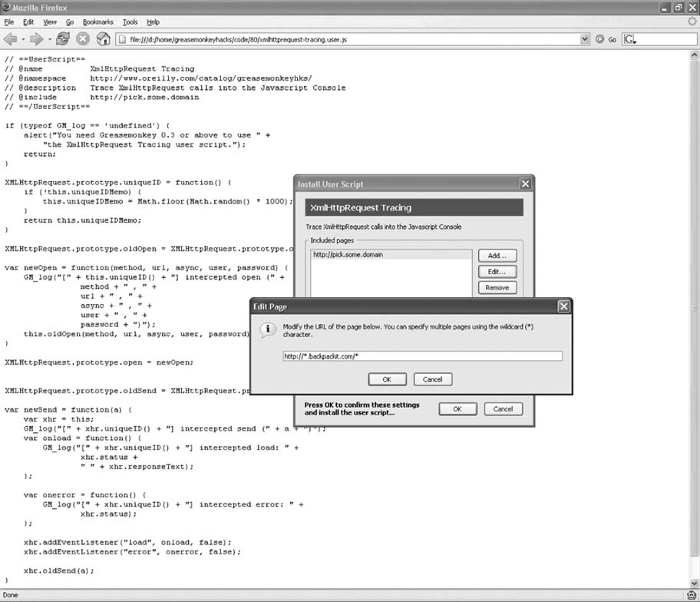Screen dimensions: 700x602
Task: Click the Back navigation arrow
Action: pyautogui.click(x=11, y=38)
